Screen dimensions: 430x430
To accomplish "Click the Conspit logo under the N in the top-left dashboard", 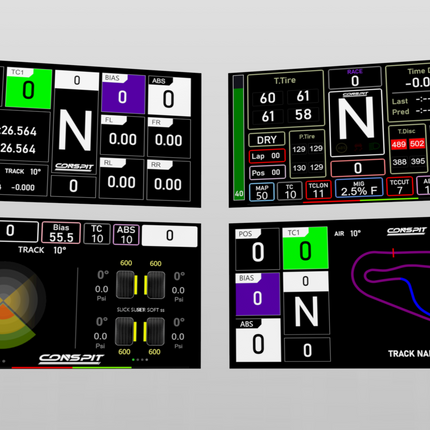I will (x=74, y=166).
